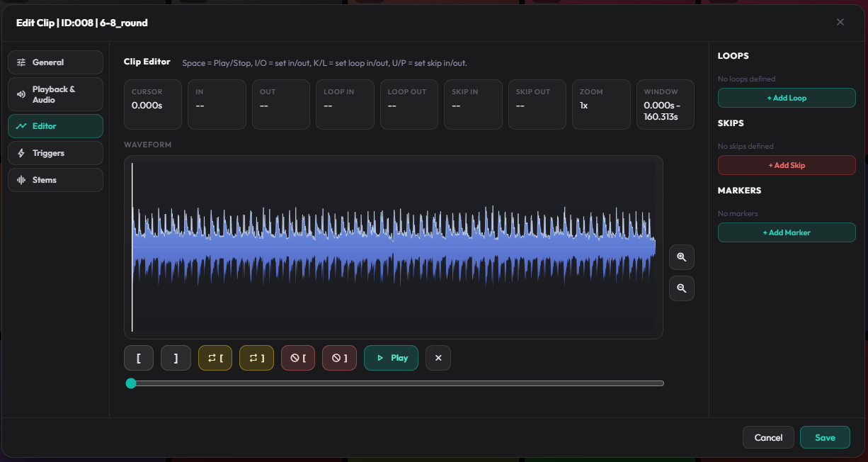Click the Edit Clip dialog title

pos(82,23)
